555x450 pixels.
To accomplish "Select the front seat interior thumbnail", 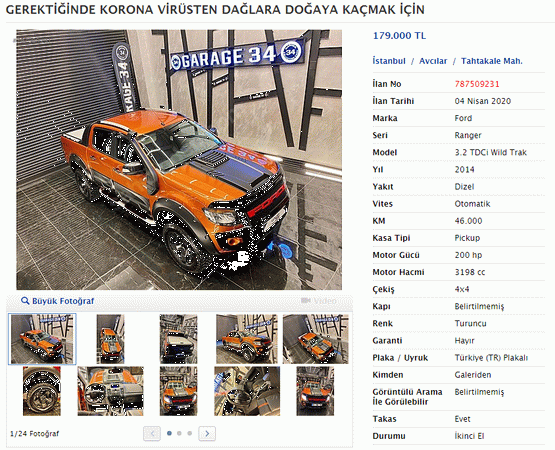I will 247,391.
